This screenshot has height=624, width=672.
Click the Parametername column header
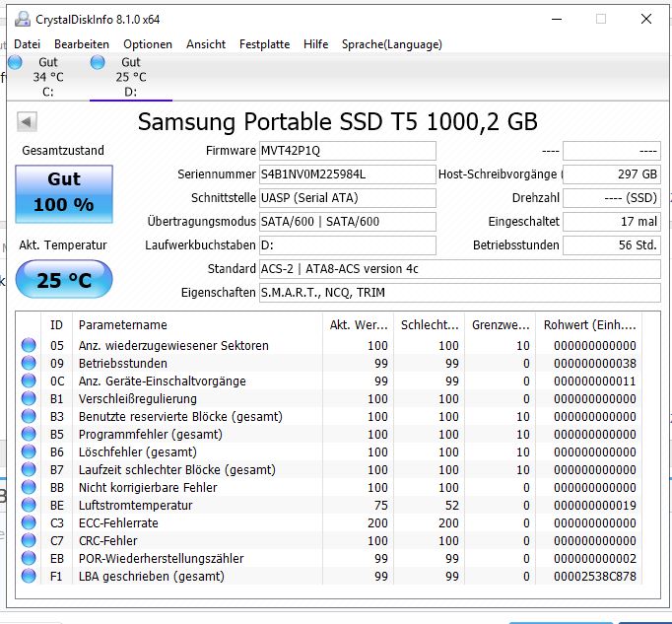pyautogui.click(x=197, y=325)
